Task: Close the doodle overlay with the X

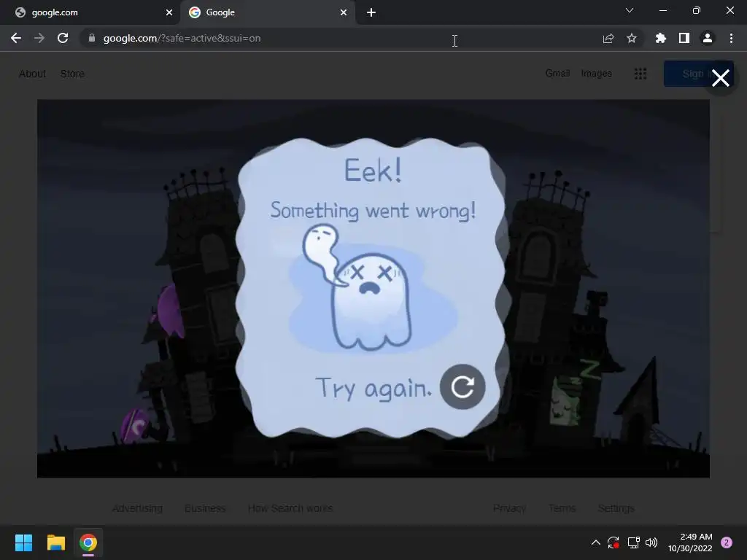Action: tap(720, 77)
